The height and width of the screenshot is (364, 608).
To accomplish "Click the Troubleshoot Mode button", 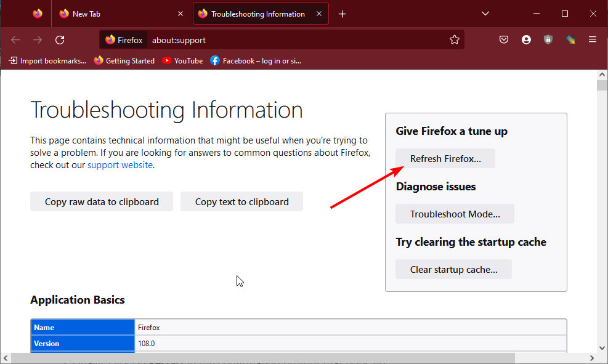I will click(455, 214).
